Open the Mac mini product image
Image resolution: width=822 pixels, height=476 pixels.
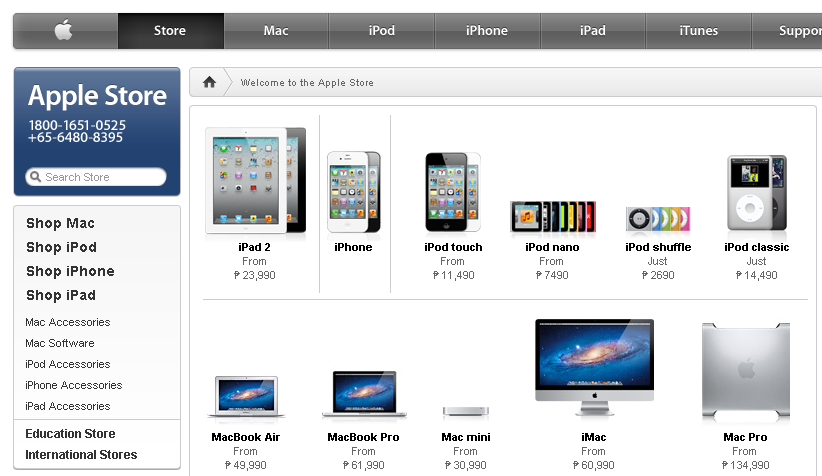click(466, 412)
